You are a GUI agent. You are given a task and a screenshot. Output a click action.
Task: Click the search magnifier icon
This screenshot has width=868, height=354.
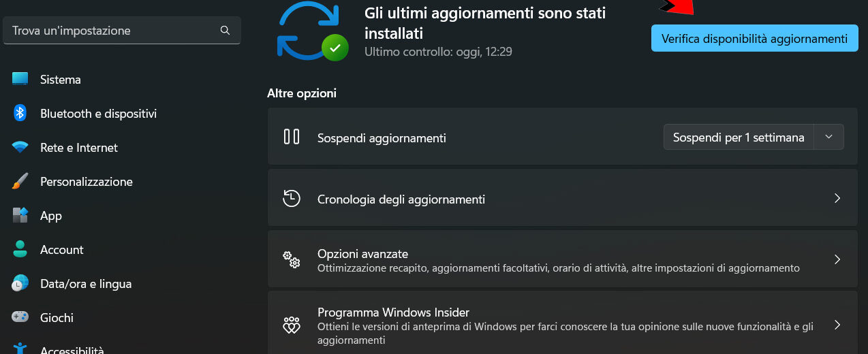pos(226,31)
